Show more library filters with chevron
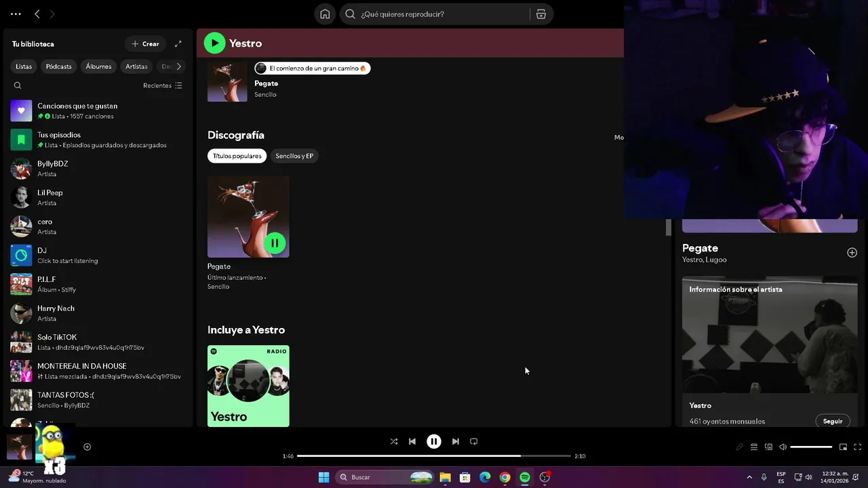The width and height of the screenshot is (868, 488). 178,66
